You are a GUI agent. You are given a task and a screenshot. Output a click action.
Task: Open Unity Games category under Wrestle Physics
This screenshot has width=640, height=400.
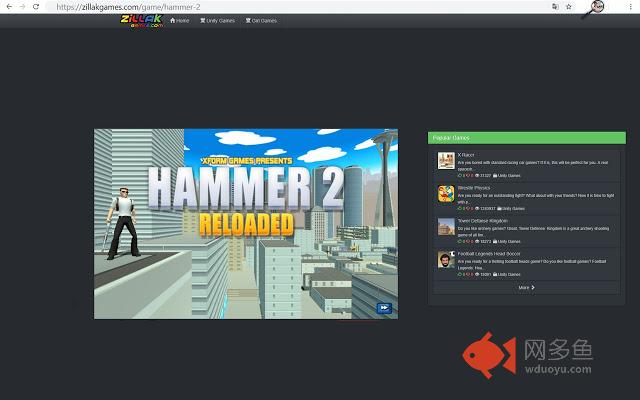[511, 209]
